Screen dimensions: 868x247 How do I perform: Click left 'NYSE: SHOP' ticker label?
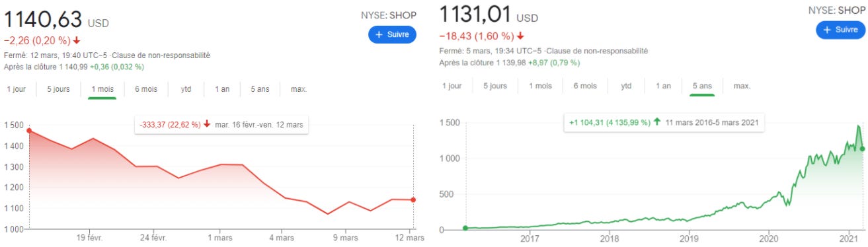[389, 15]
